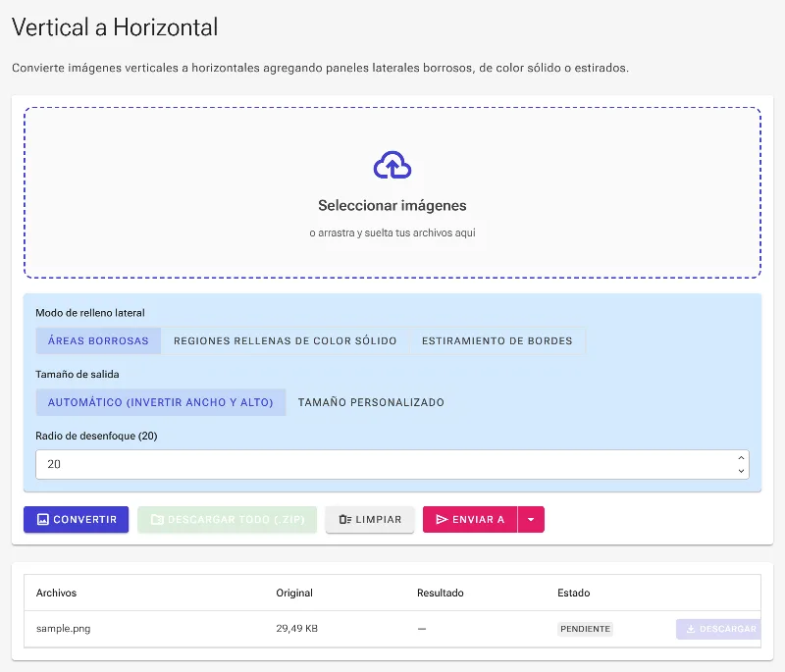Click the Original column header
This screenshot has width=785, height=672.
click(x=294, y=593)
